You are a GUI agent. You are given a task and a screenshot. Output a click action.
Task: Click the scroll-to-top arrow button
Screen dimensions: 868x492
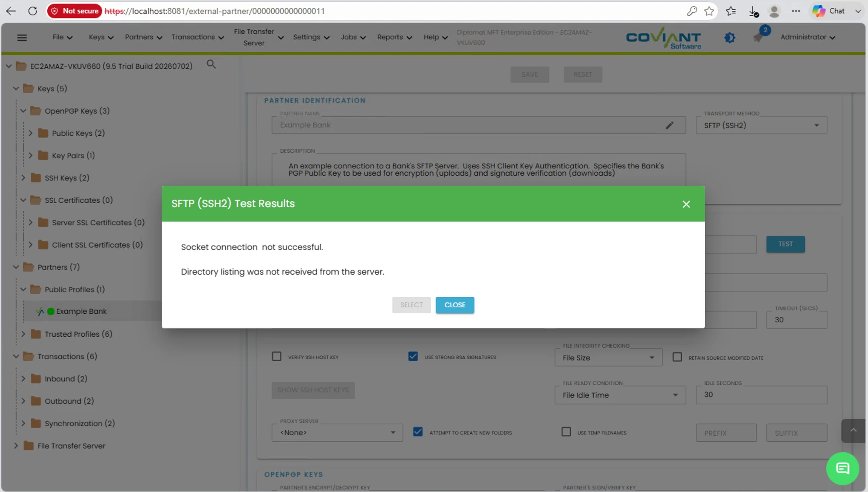pyautogui.click(x=853, y=430)
